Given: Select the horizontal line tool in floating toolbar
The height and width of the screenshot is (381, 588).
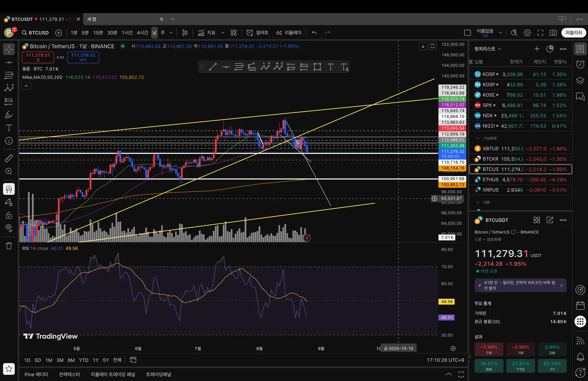Looking at the screenshot, I should coord(226,67).
